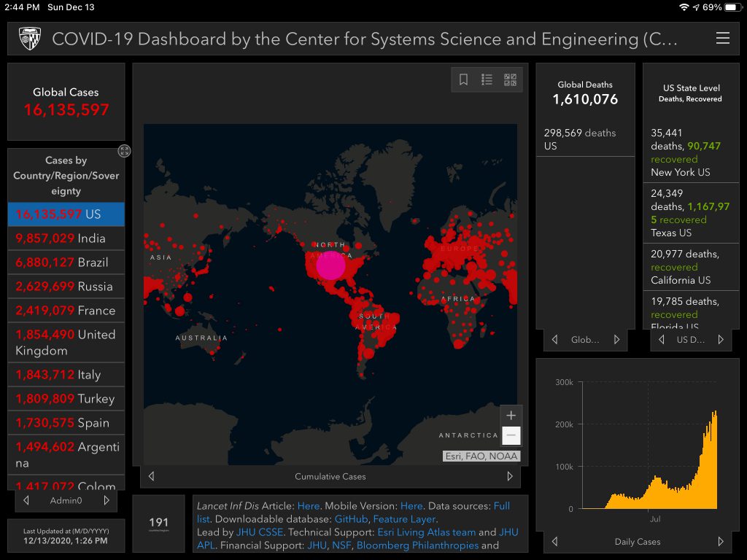747x560 pixels.
Task: Open the basemap gallery
Action: pyautogui.click(x=510, y=80)
